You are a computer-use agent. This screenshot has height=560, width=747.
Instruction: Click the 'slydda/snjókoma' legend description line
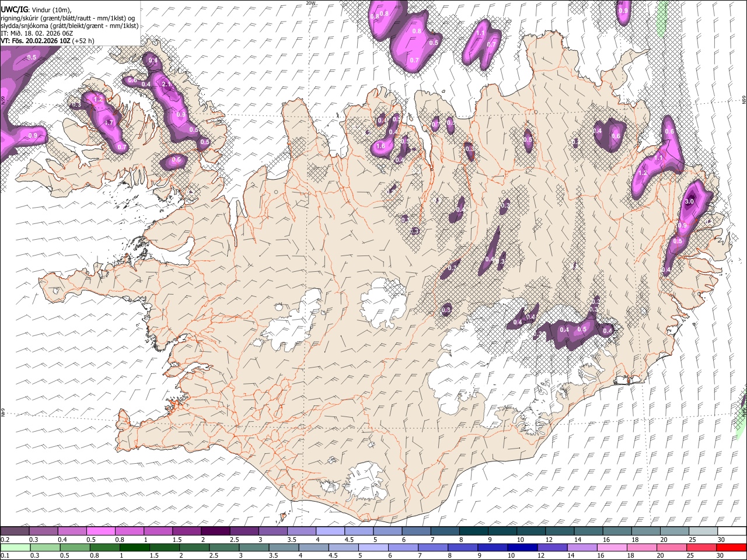(x=69, y=26)
